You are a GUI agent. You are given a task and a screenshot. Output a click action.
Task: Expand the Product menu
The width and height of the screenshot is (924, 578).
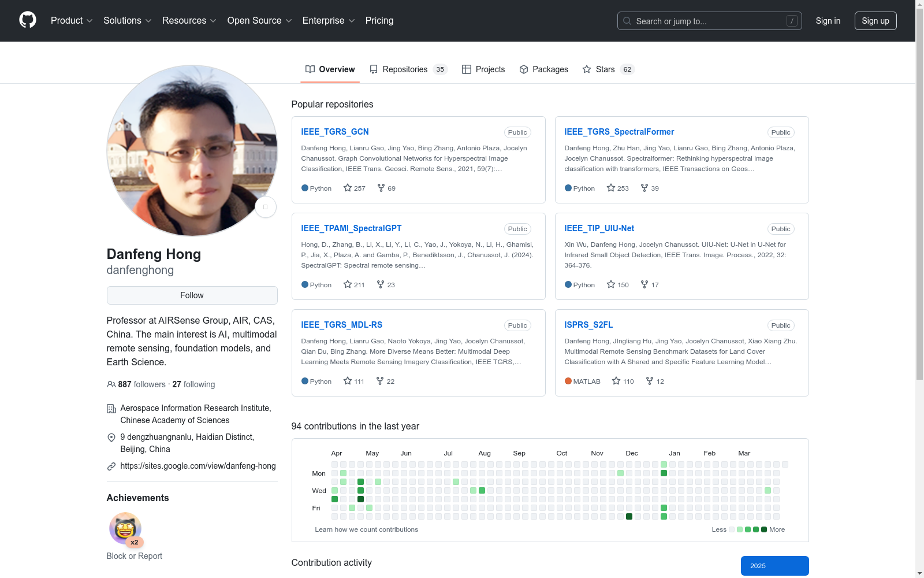point(72,21)
